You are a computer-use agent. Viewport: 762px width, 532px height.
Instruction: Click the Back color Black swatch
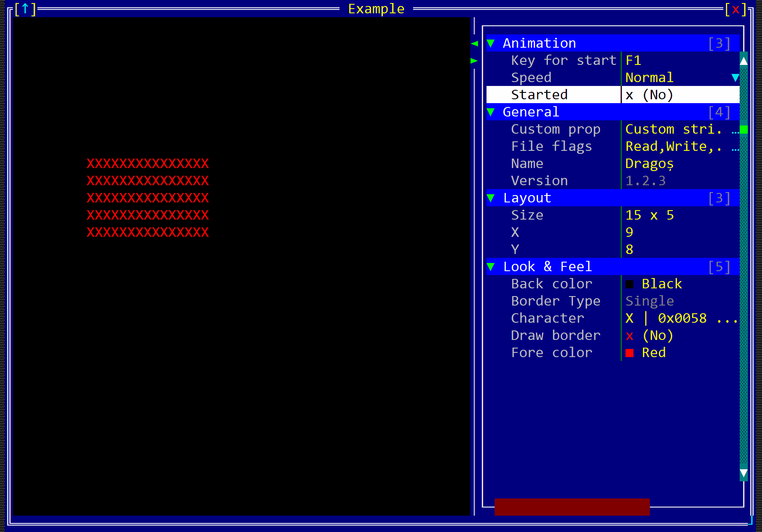(630, 284)
